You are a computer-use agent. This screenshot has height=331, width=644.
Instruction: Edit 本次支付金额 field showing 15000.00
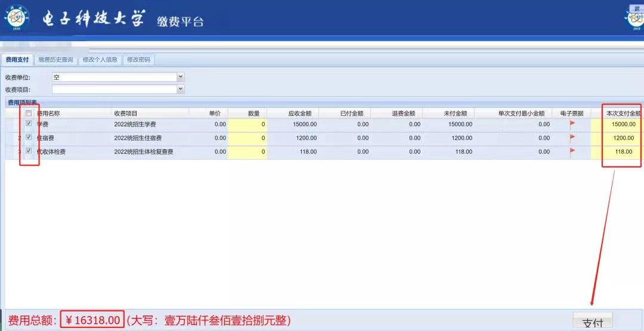click(x=617, y=125)
